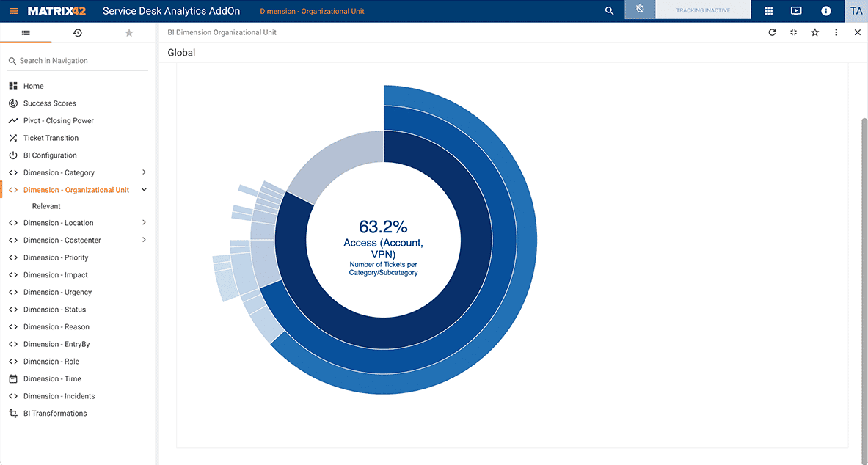
Task: Open the navigation history tab icon
Action: click(77, 32)
